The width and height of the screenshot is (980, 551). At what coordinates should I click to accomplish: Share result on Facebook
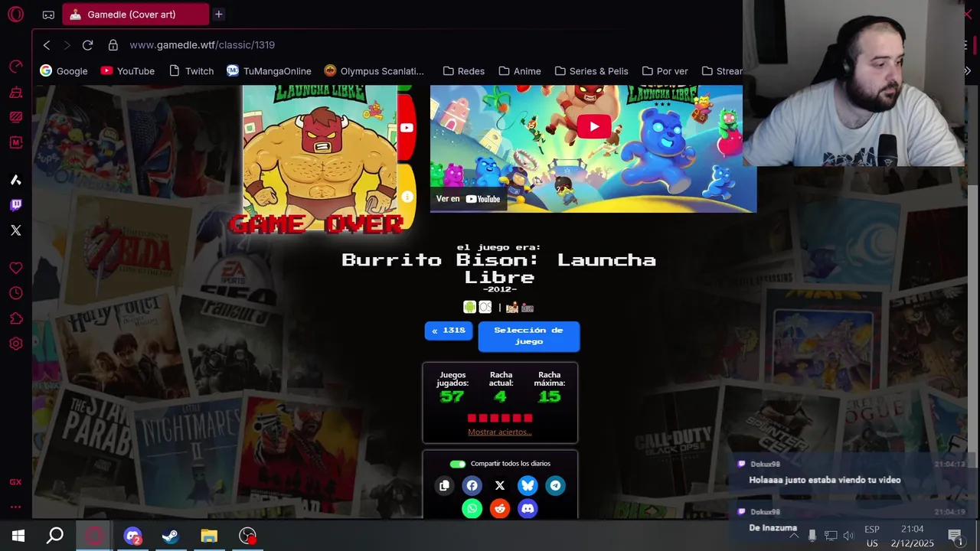pos(472,485)
